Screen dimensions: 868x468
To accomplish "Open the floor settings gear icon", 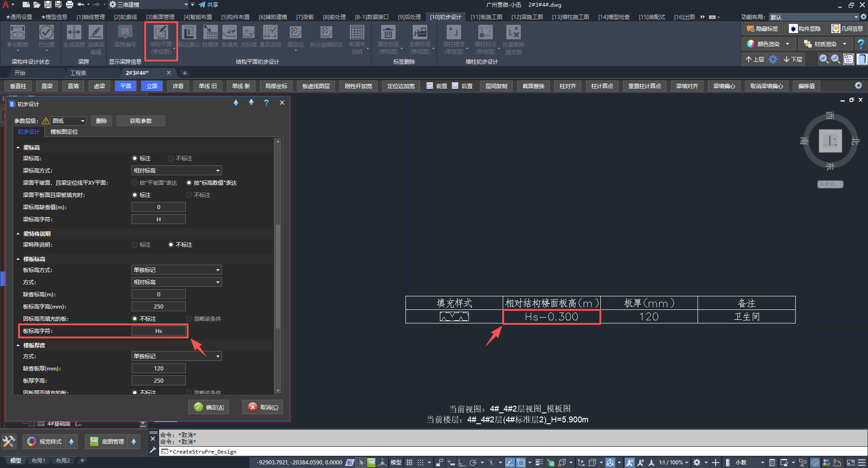I will point(774,59).
